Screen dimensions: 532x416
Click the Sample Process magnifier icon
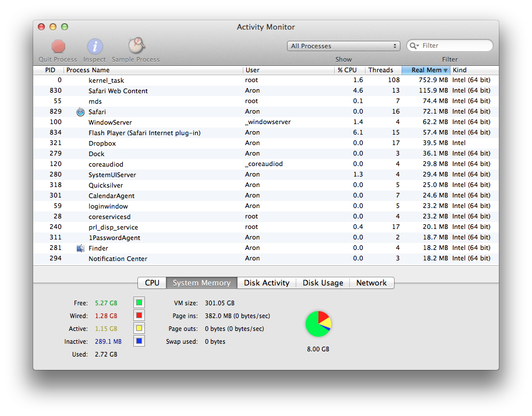136,45
